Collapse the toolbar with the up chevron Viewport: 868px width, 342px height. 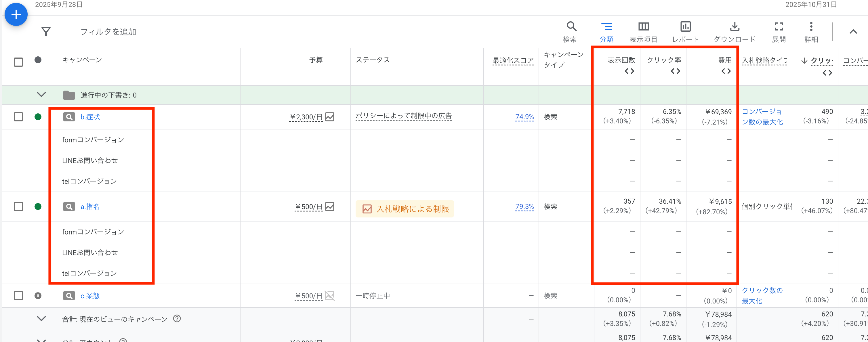click(x=853, y=32)
